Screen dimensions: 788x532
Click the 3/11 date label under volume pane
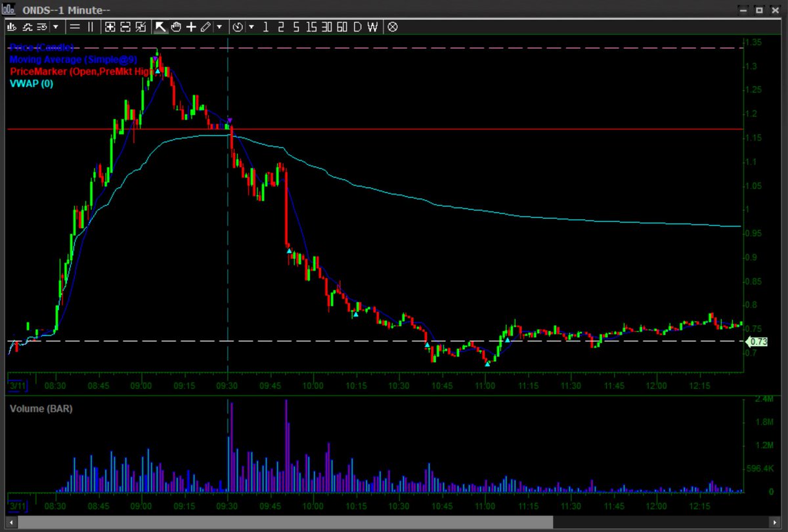point(16,507)
